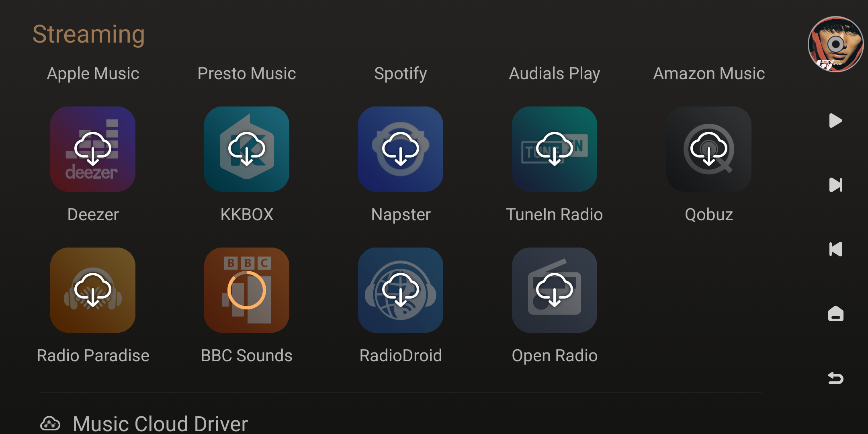Select the Napster text label
The height and width of the screenshot is (434, 868).
(x=401, y=215)
